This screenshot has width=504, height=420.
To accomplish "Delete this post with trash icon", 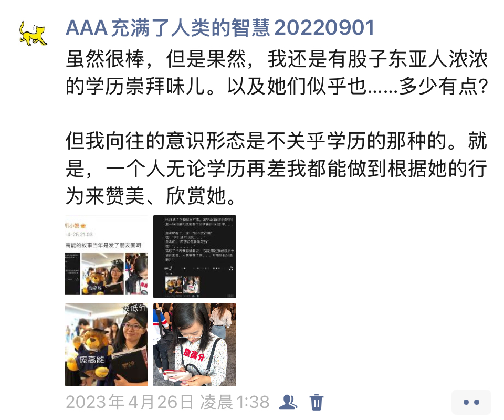I will pos(316,402).
